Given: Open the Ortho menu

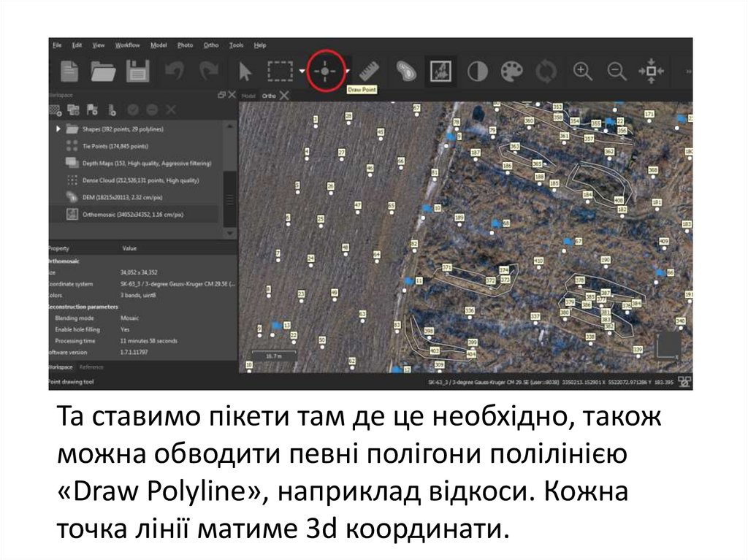Looking at the screenshot, I should 211,45.
